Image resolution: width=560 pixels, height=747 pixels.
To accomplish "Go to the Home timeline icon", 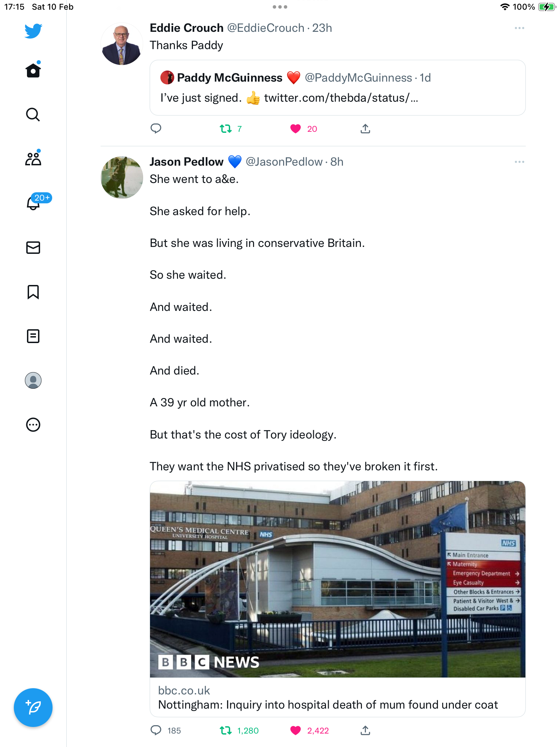I will (x=33, y=70).
